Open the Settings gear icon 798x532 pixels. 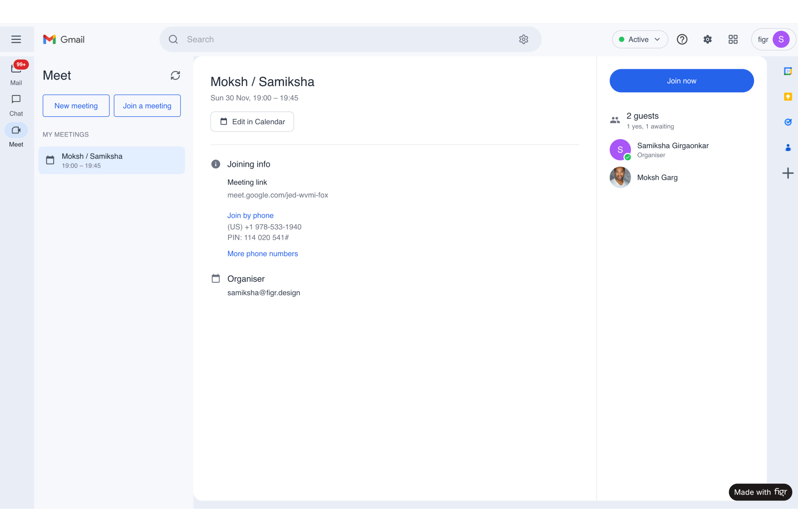point(707,40)
